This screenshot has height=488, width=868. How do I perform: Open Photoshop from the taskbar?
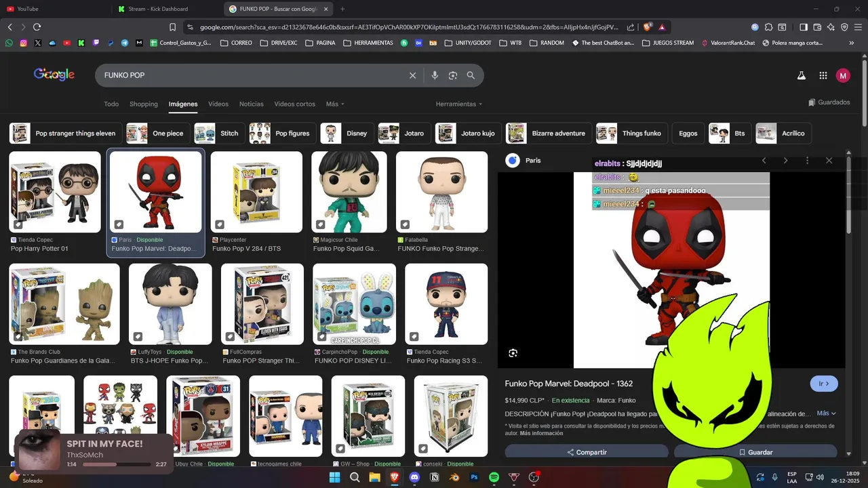474,477
